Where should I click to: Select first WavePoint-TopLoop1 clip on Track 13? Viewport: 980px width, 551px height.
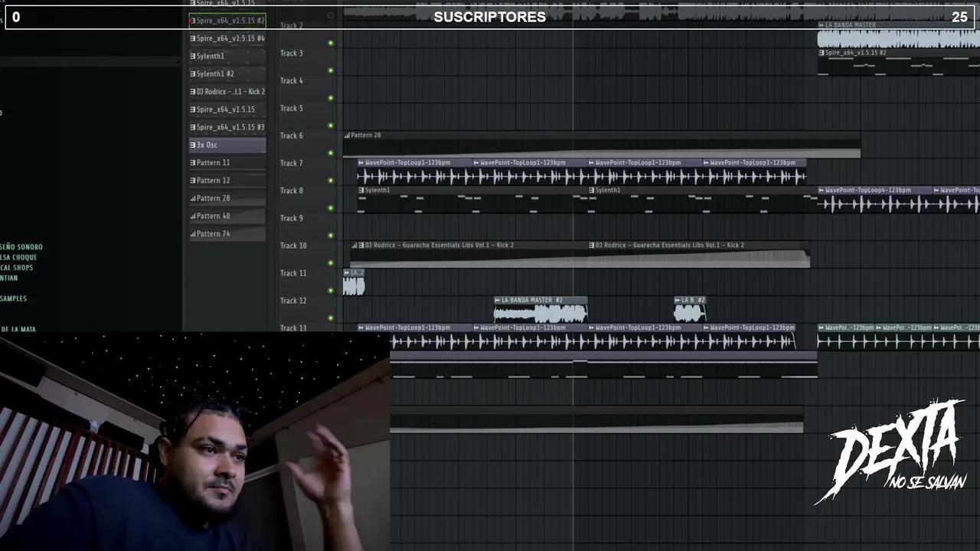tap(415, 337)
